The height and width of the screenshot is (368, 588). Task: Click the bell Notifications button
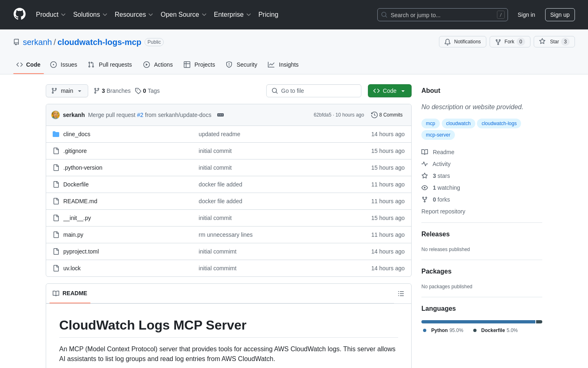[x=463, y=42]
